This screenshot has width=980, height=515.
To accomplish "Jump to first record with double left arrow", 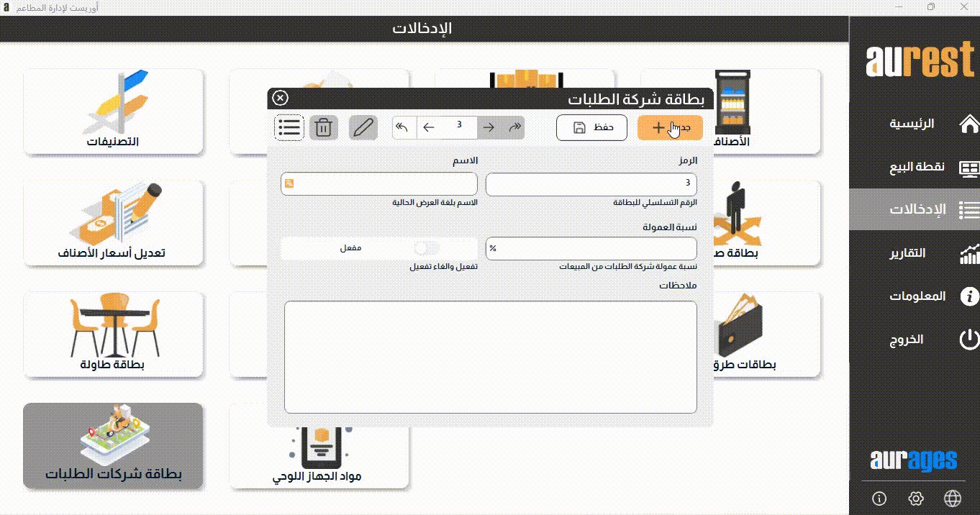I will (x=403, y=128).
